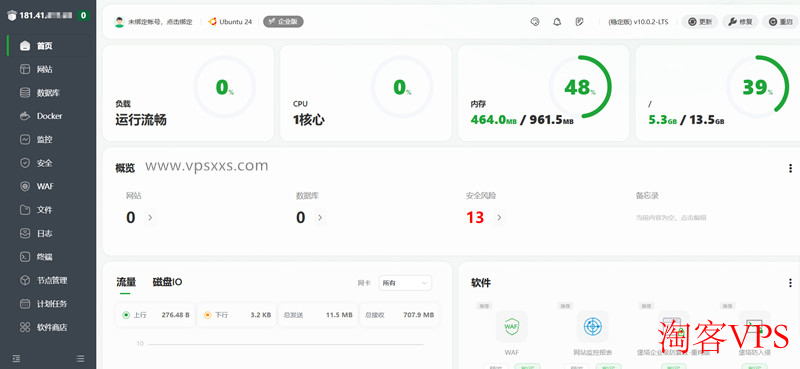Click the 备忘录 memo empty text area
The height and width of the screenshot is (369, 800).
coord(671,218)
